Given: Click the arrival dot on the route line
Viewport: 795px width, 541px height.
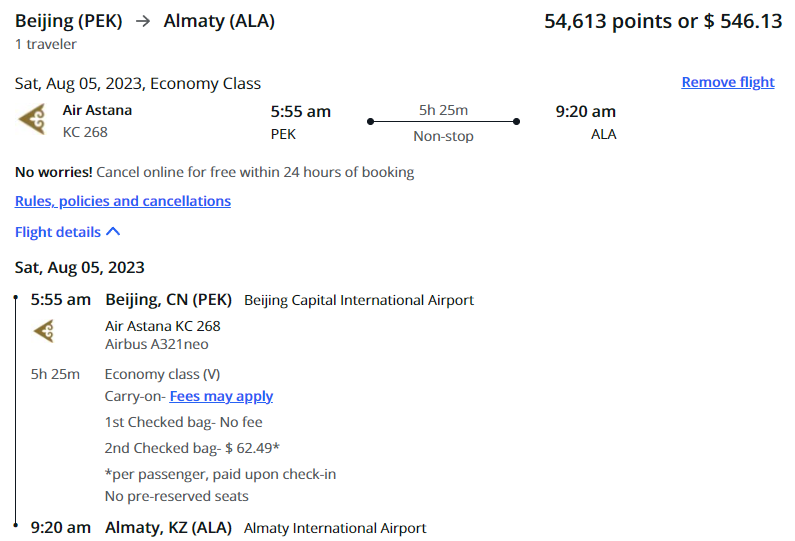Looking at the screenshot, I should click(516, 122).
